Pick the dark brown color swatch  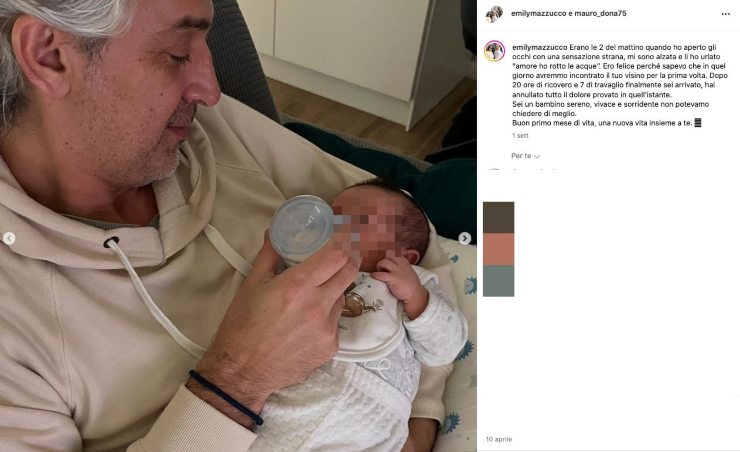pos(498,218)
